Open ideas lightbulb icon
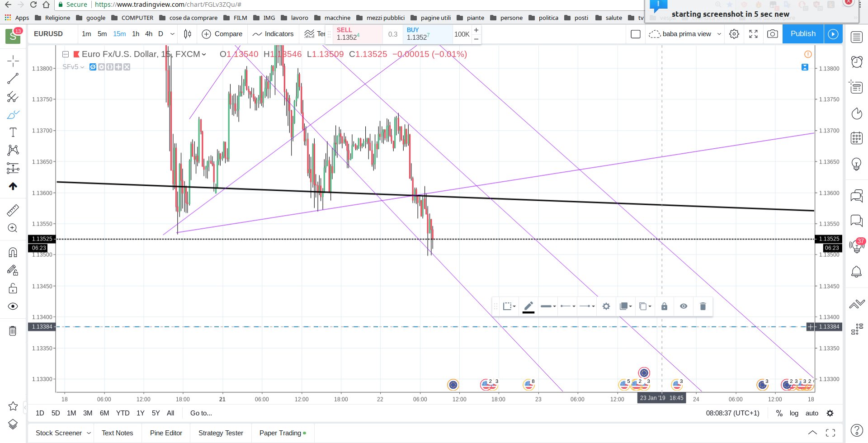The width and height of the screenshot is (868, 443). coord(857,164)
